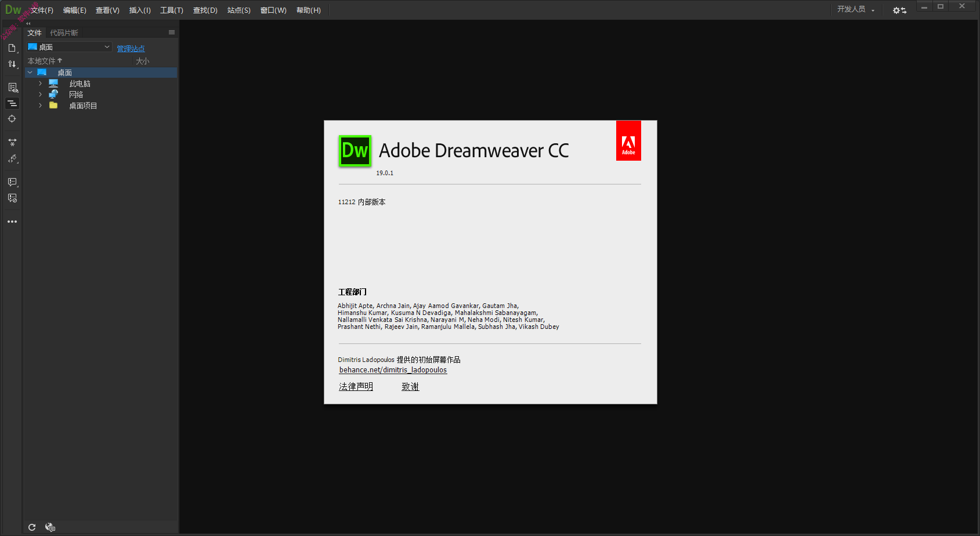Click the 工程部门 heading
This screenshot has width=980, height=536.
coord(352,292)
